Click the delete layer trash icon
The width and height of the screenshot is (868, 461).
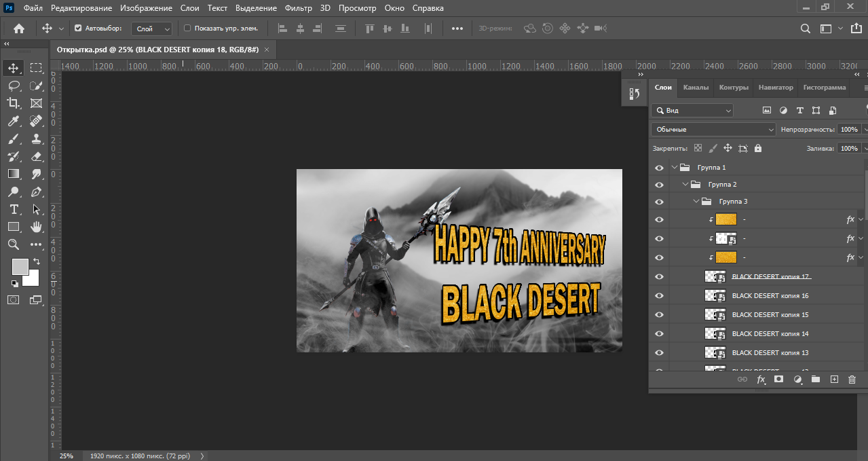click(x=852, y=380)
